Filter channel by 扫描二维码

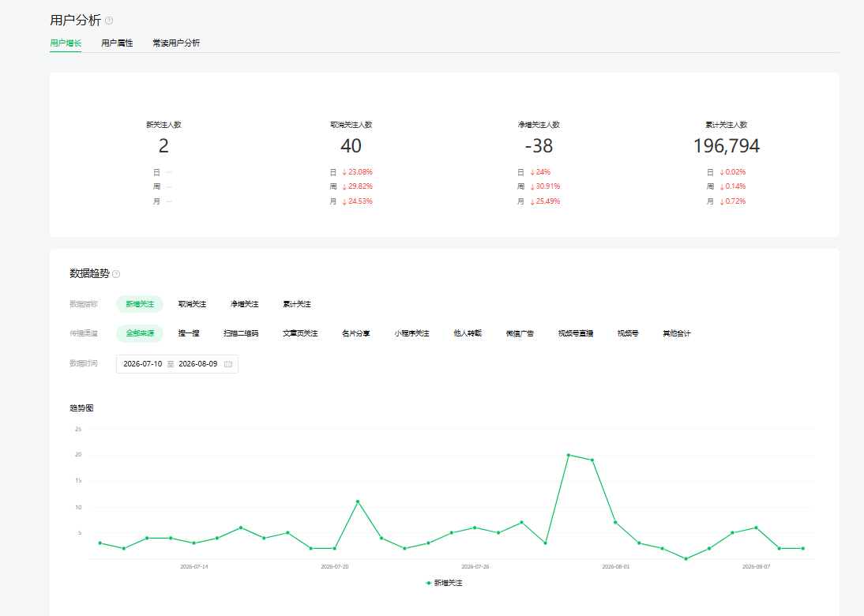tap(241, 333)
